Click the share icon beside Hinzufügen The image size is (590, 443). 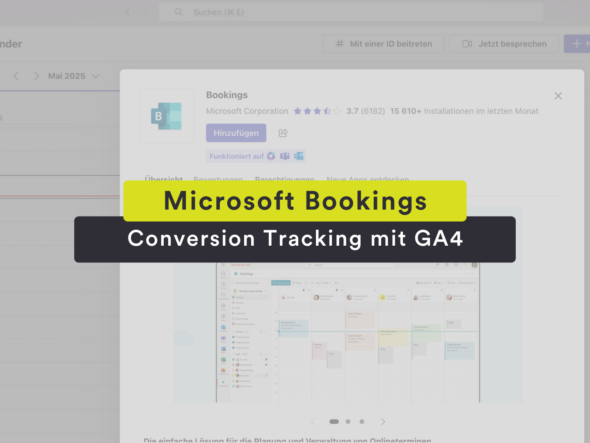283,133
